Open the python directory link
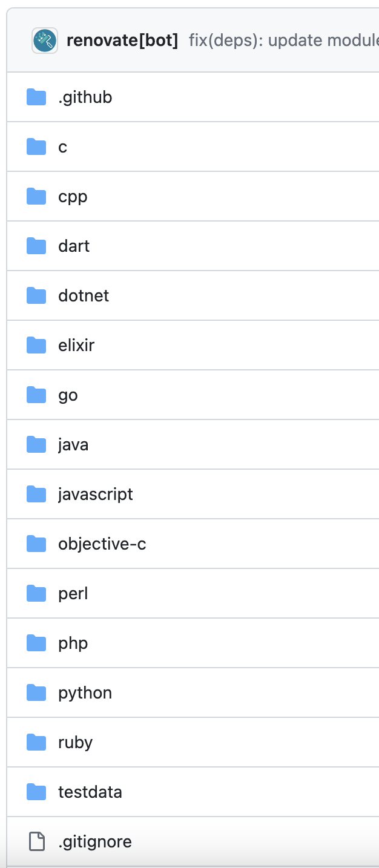This screenshot has width=379, height=868. [x=85, y=693]
